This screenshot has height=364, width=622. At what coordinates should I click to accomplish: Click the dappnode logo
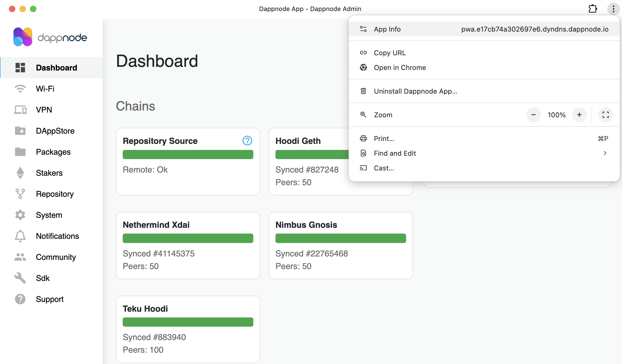[x=50, y=37]
